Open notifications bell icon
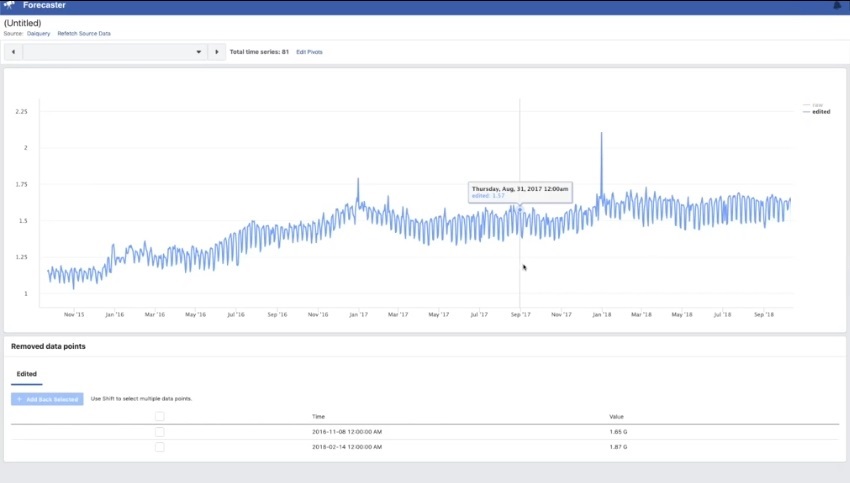This screenshot has height=483, width=850. click(837, 6)
